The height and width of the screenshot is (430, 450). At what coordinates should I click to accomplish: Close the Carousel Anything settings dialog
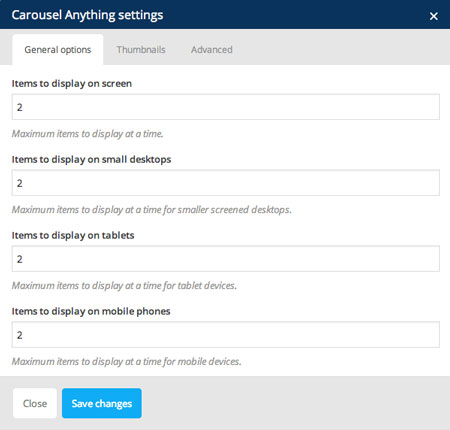tap(433, 16)
